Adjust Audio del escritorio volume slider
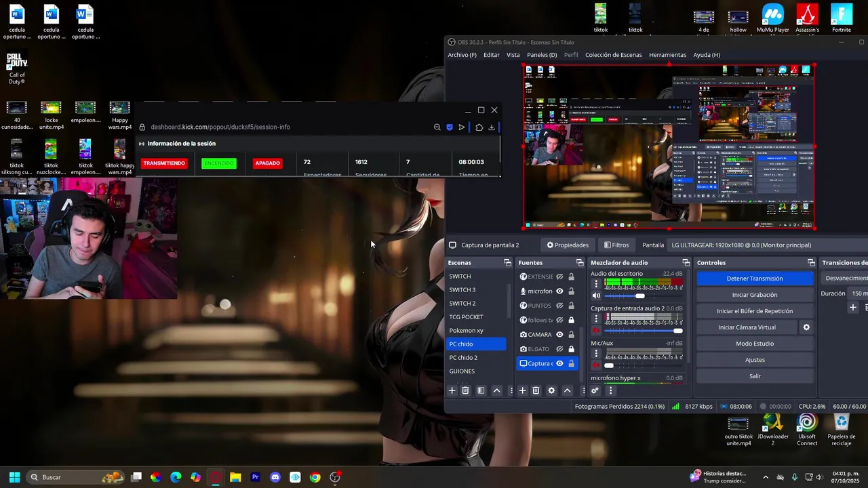Screen dimensions: 868x488 (644, 296)
